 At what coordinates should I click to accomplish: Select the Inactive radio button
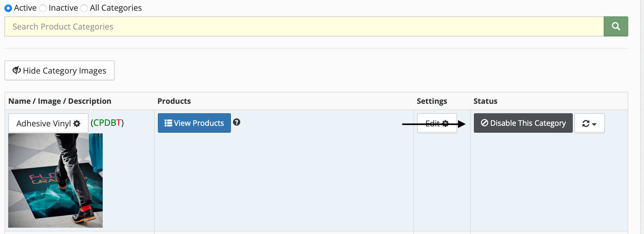coord(43,8)
